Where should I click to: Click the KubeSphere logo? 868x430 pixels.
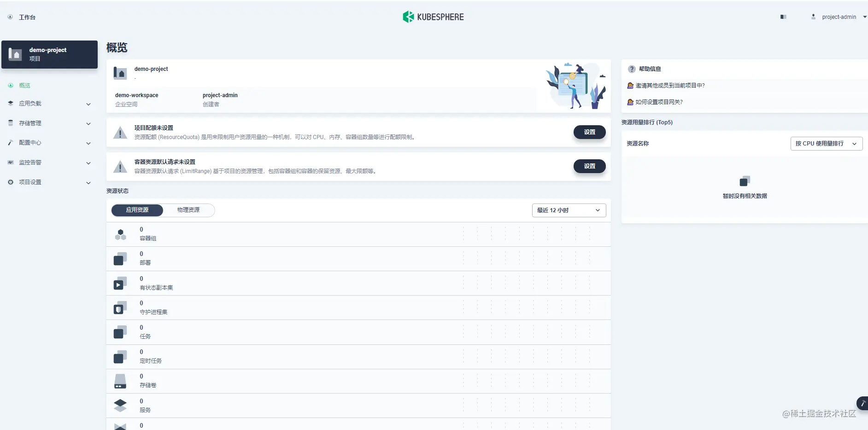433,17
